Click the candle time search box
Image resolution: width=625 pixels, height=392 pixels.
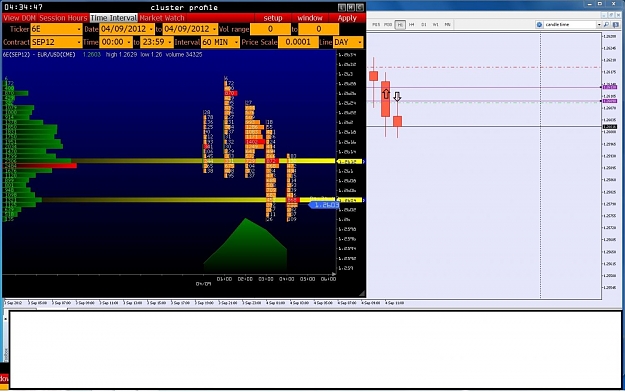coord(570,25)
